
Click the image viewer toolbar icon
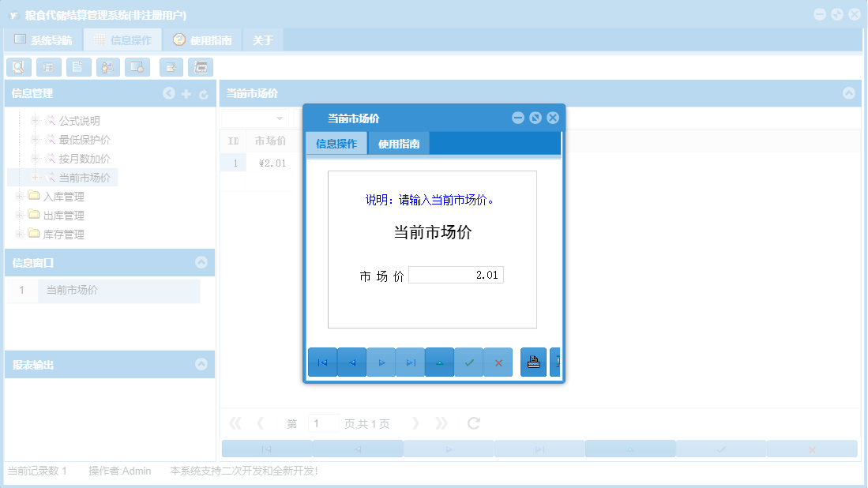point(137,67)
